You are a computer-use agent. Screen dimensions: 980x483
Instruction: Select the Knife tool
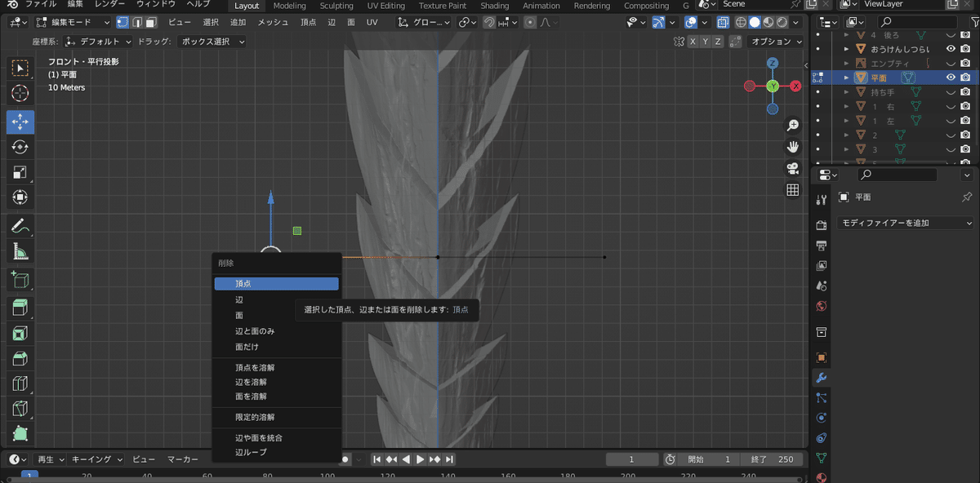click(x=20, y=409)
